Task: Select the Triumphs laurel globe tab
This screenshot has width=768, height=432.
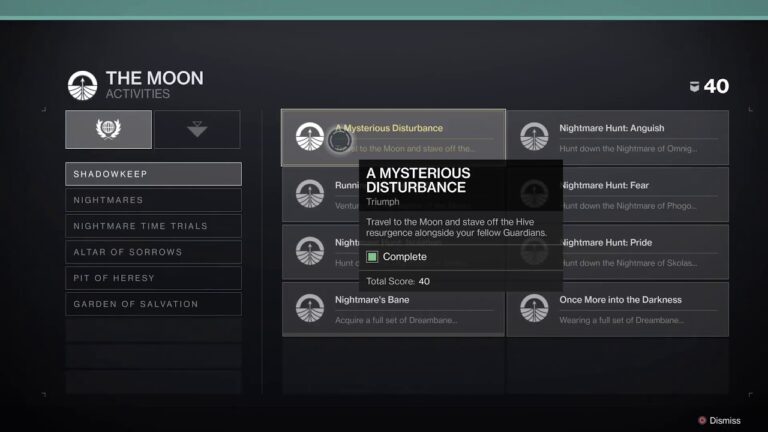Action: pyautogui.click(x=108, y=129)
